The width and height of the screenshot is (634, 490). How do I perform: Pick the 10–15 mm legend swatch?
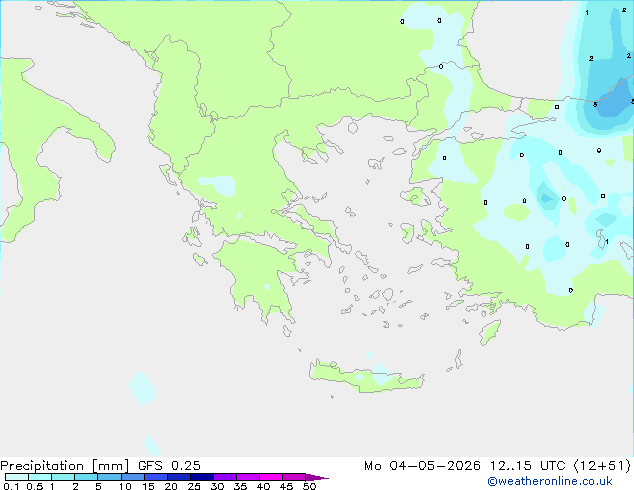pyautogui.click(x=132, y=477)
